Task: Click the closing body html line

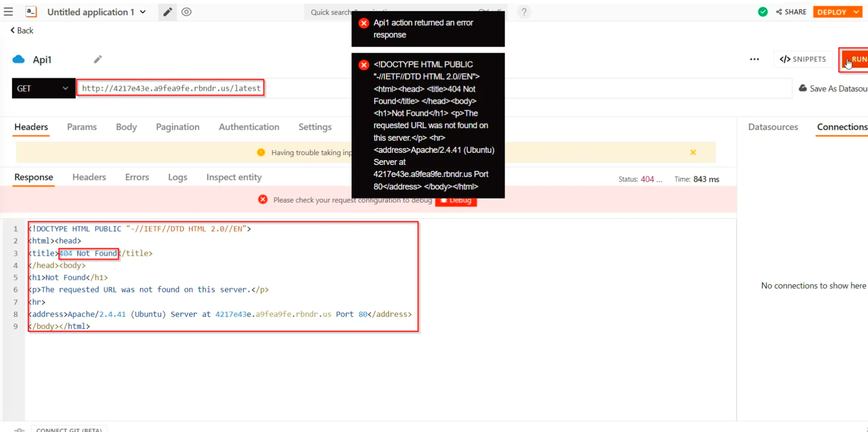Action: tap(59, 327)
